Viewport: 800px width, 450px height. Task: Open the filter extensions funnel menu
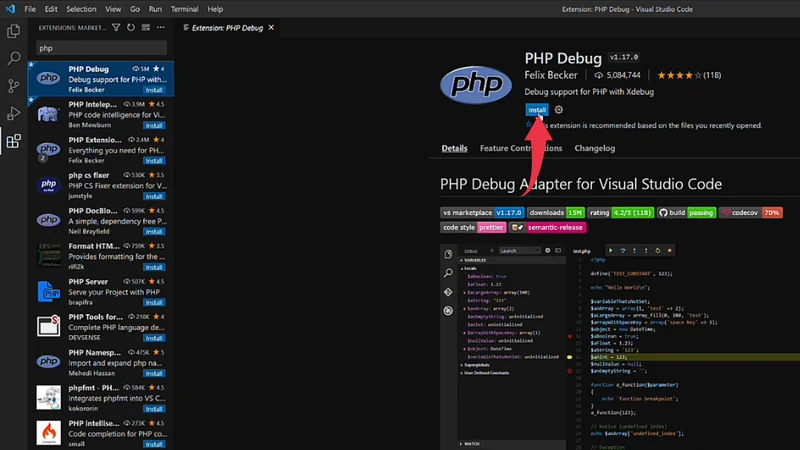116,28
